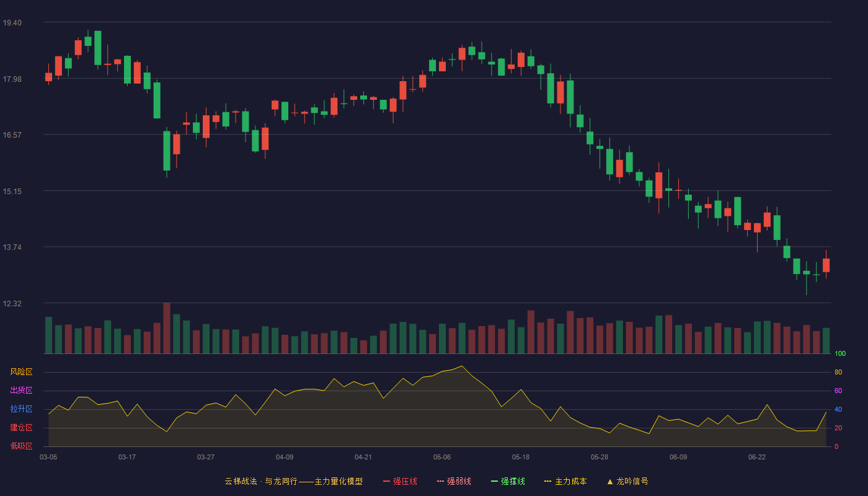Select the 建仓区 zone label
Image resolution: width=868 pixels, height=496 pixels.
click(x=21, y=428)
